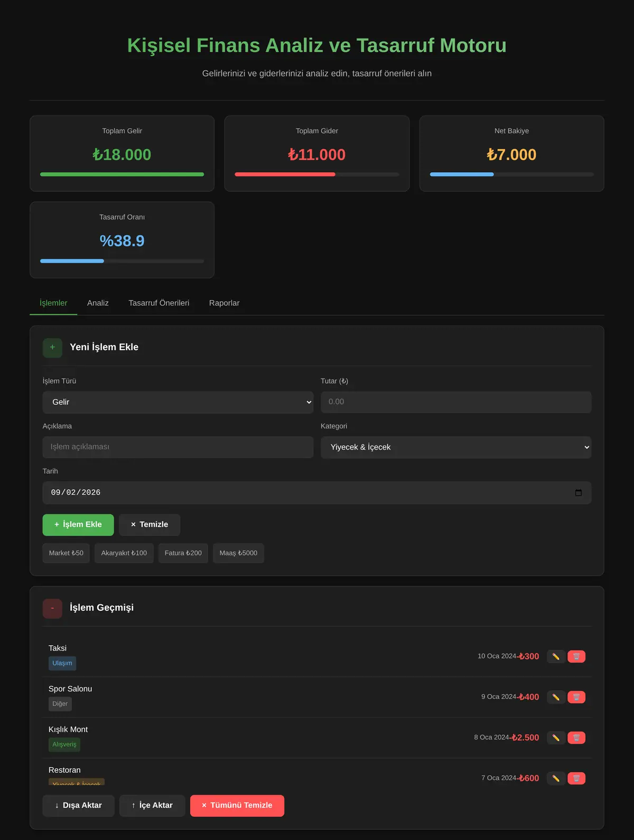Click the Toplam Gelir green progress bar

[x=122, y=174]
